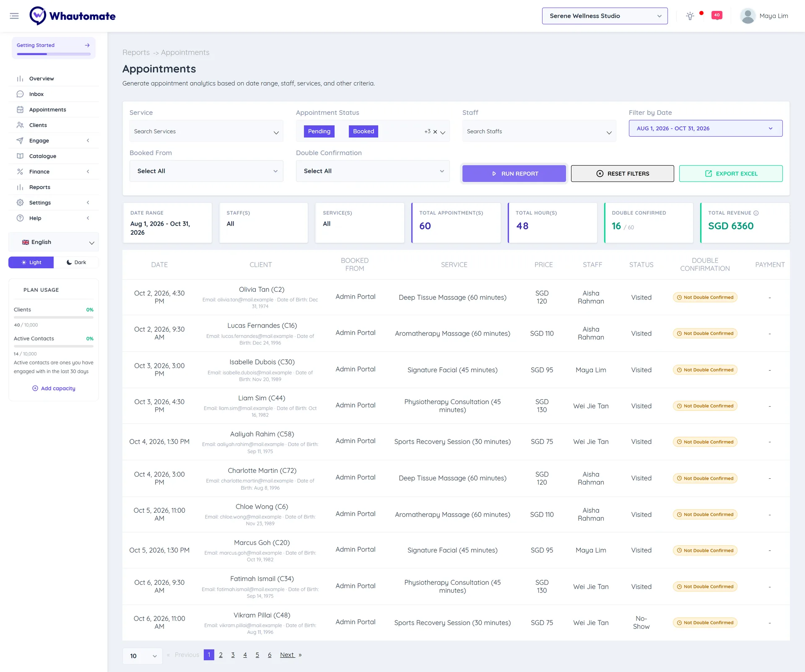Open the Search Staffs dropdown
Screen dimensions: 805x672
point(539,131)
